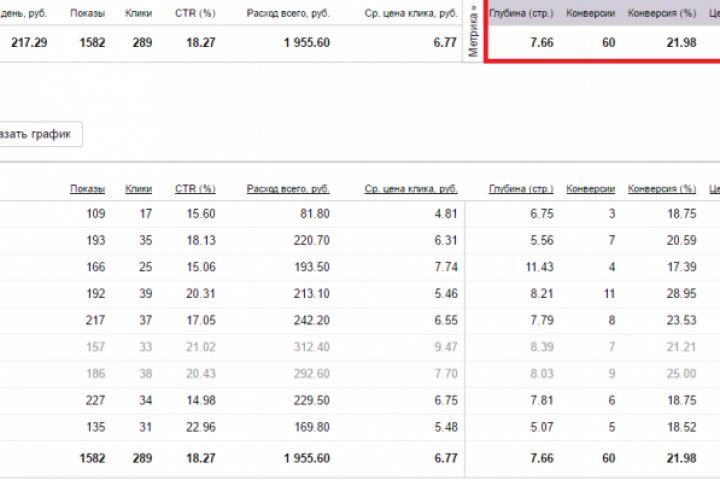
Task: Select the '6.55' average click price cell
Action: [446, 320]
